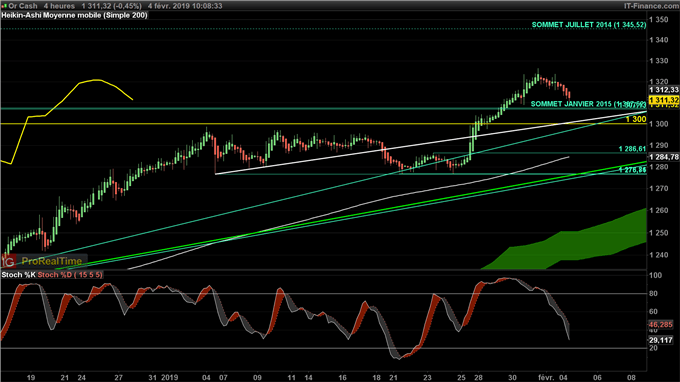Click the red 46,285 stochastic value tag
The height and width of the screenshot is (382, 680).
click(x=660, y=325)
